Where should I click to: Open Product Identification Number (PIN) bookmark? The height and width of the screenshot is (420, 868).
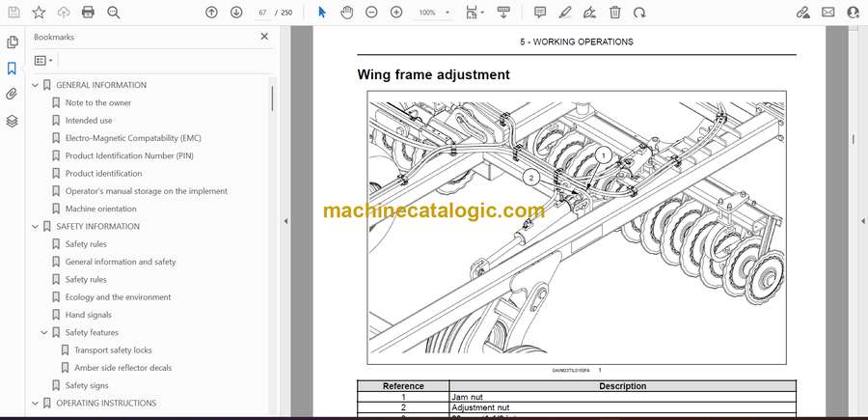(x=129, y=155)
